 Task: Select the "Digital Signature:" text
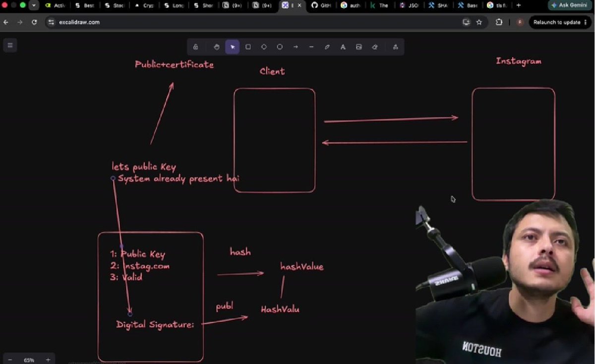(155, 325)
